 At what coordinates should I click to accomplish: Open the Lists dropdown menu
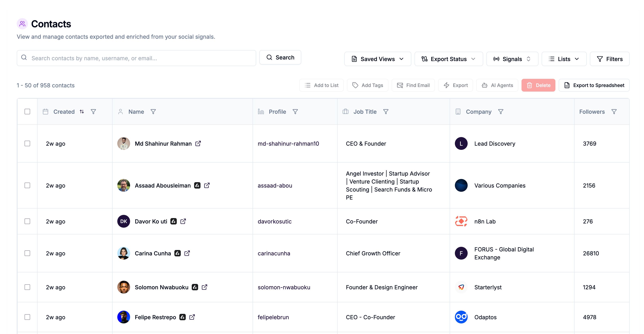[x=564, y=59]
